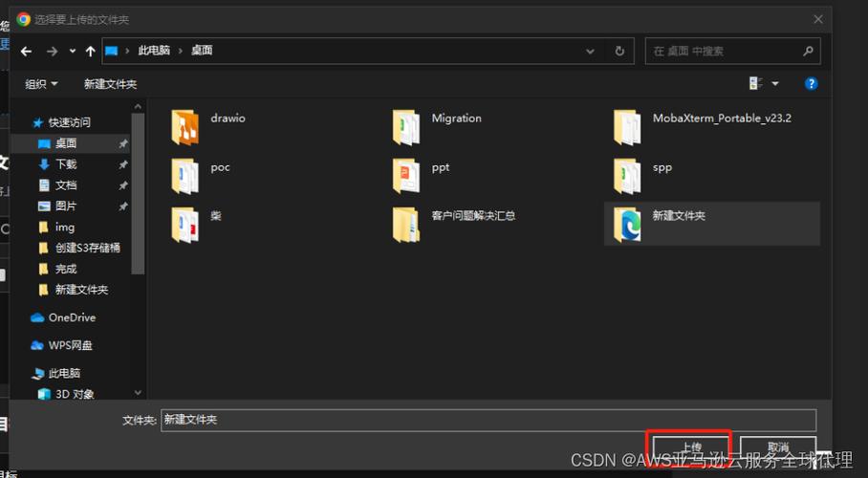
Task: Expand the address bar history dropdown
Action: pos(590,51)
